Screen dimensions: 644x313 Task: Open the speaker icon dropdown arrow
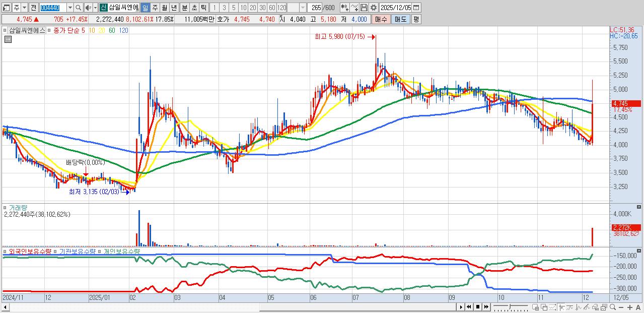[95, 8]
